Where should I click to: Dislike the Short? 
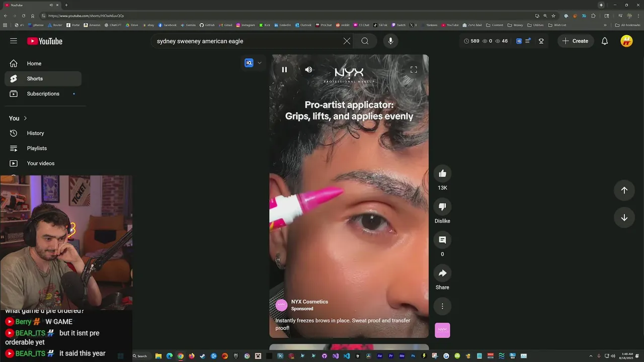coord(442,207)
